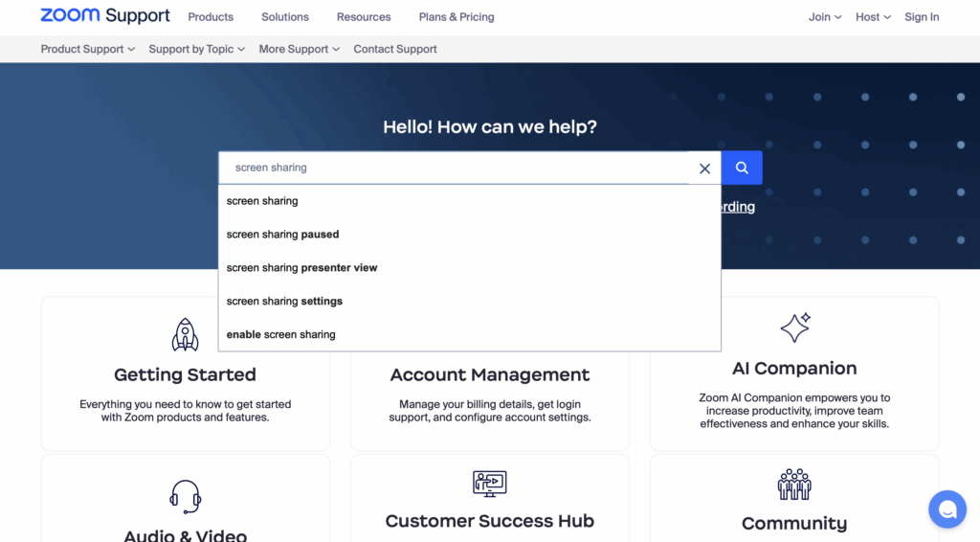Open the Audio & Video card heading
Viewport: 980px width, 542px height.
coord(185,534)
